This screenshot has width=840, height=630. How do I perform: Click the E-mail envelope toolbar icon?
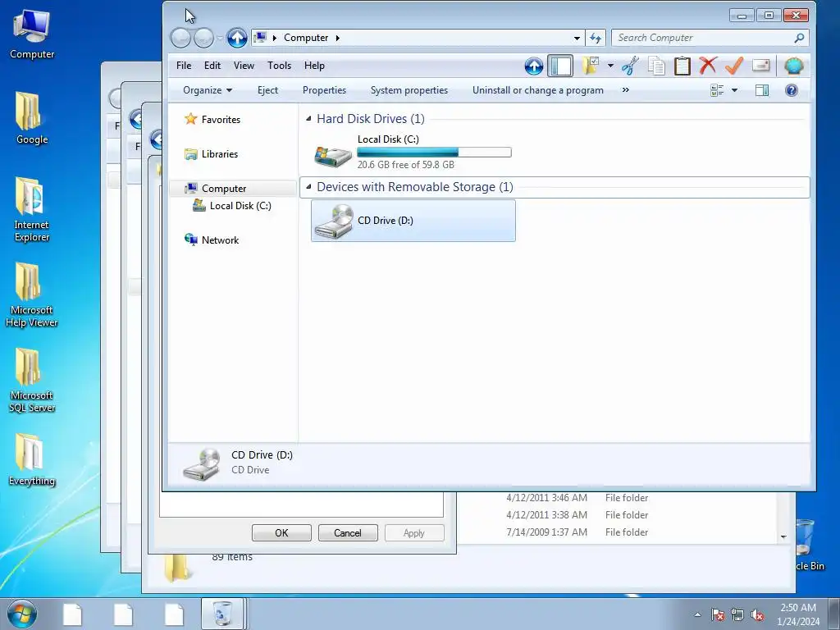[760, 66]
